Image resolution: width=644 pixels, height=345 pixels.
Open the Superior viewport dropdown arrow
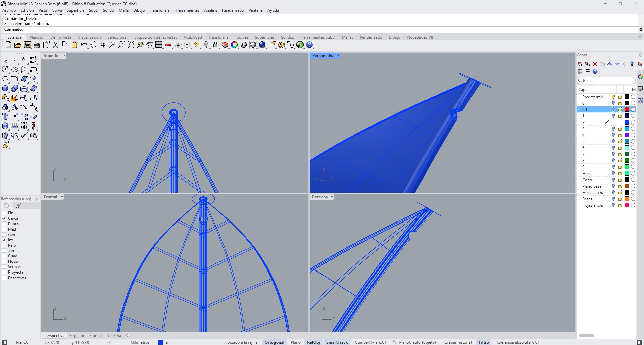pos(64,56)
